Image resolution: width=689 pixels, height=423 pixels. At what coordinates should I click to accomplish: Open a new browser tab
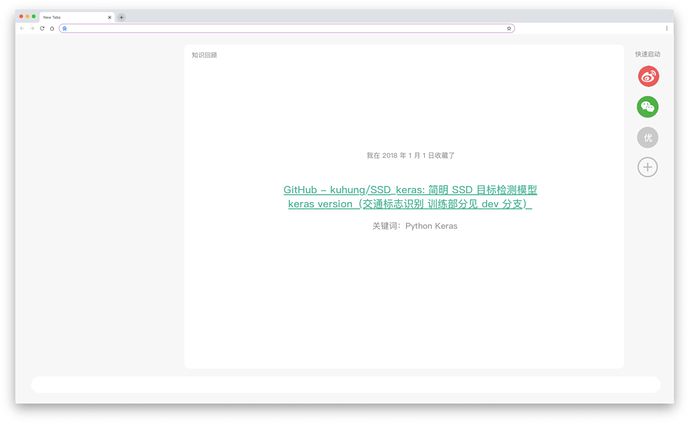[122, 17]
